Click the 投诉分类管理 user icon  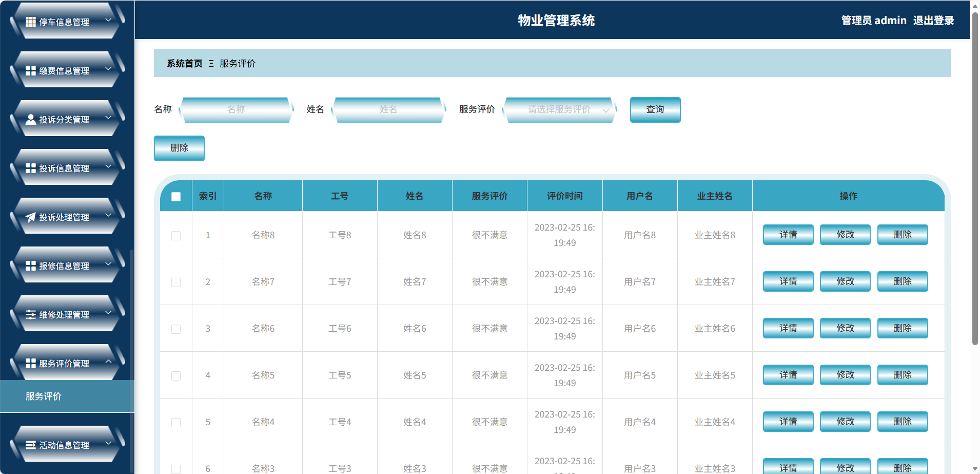click(31, 119)
